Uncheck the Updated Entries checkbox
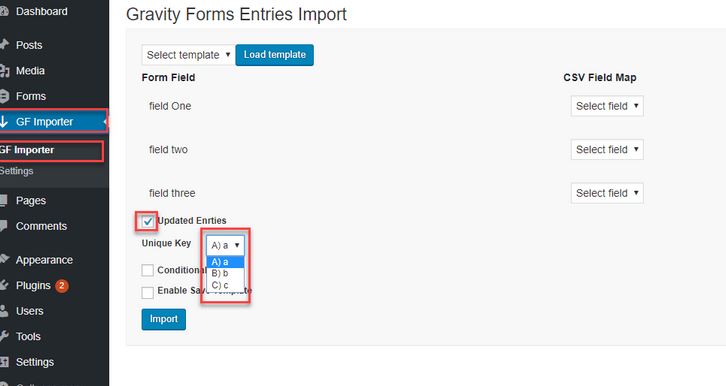Image resolution: width=726 pixels, height=386 pixels. (148, 222)
